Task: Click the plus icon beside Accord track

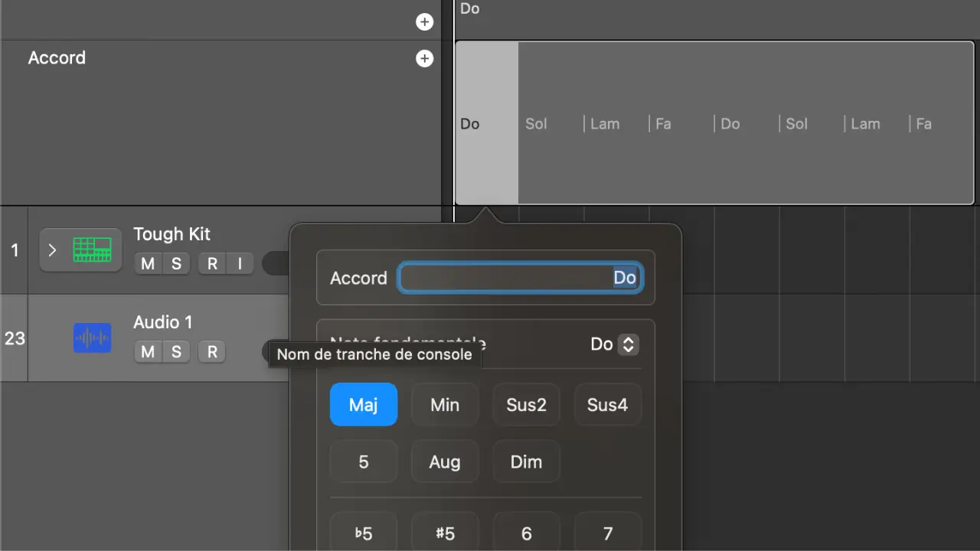Action: click(x=424, y=59)
